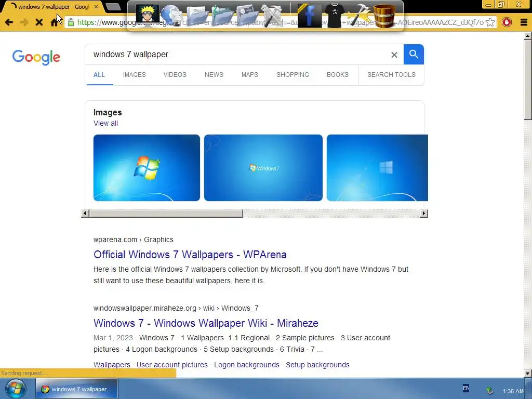Image resolution: width=532 pixels, height=399 pixels.
Task: Open first Windows logo wallpaper thumbnail
Action: click(x=147, y=168)
